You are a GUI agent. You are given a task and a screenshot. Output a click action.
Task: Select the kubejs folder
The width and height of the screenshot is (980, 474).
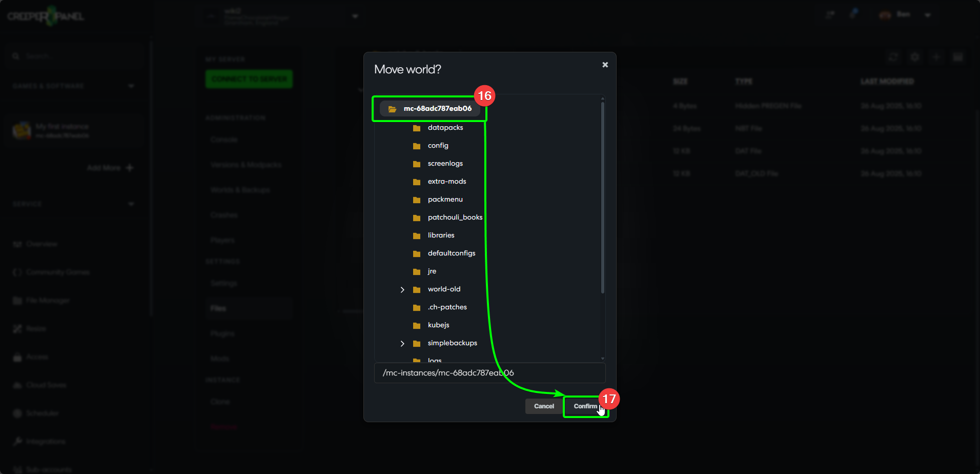pos(438,325)
